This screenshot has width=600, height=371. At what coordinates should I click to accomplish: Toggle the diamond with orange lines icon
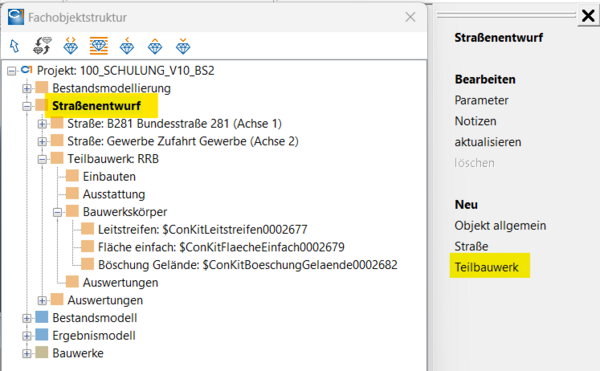[x=99, y=46]
